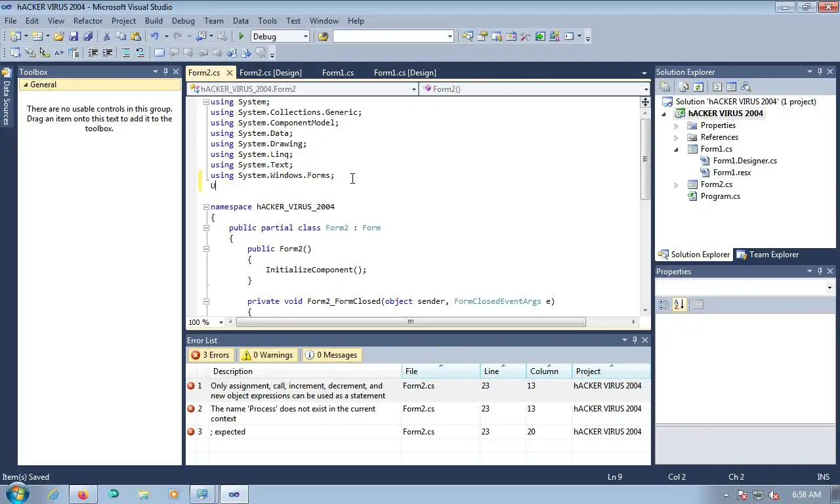840x504 pixels.
Task: Undo the last edit with the Undo arrow
Action: (x=154, y=37)
